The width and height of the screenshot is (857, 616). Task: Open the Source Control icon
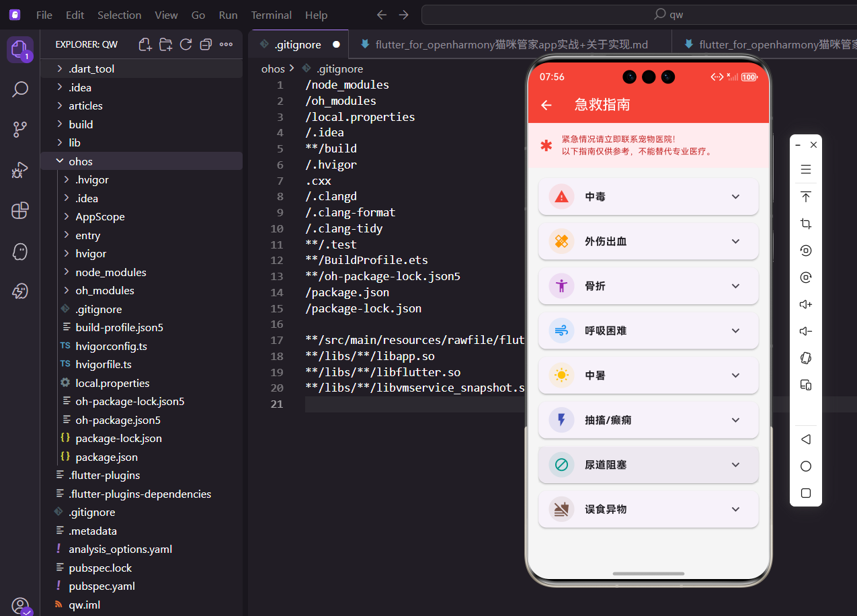click(x=19, y=129)
